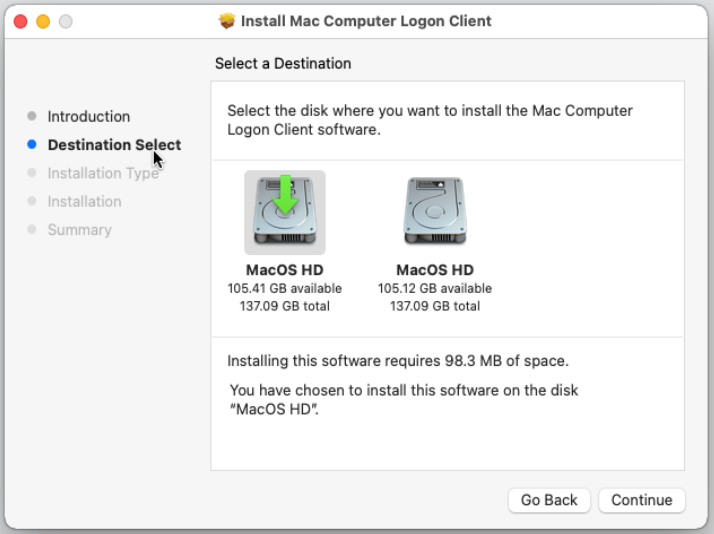Click the bullet next to Summary
714x534 pixels.
click(x=32, y=229)
